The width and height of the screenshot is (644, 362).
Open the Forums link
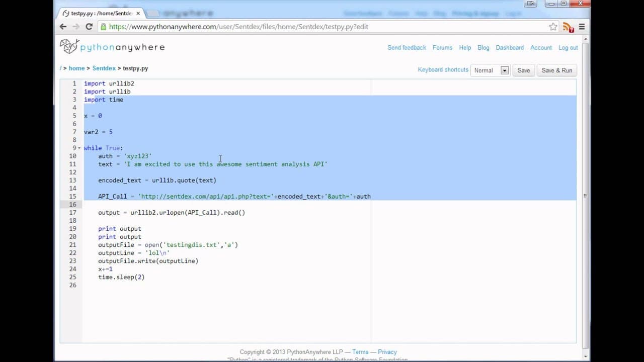(442, 47)
